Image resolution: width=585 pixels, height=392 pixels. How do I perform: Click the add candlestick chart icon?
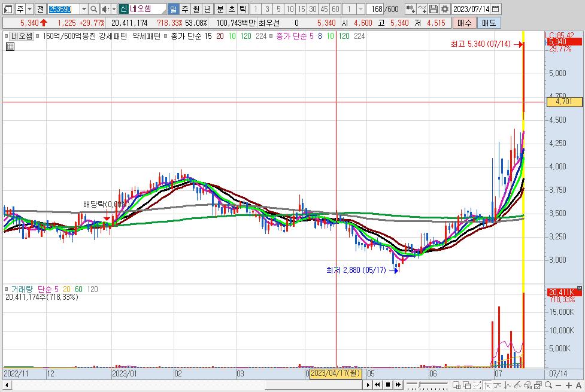[410, 8]
